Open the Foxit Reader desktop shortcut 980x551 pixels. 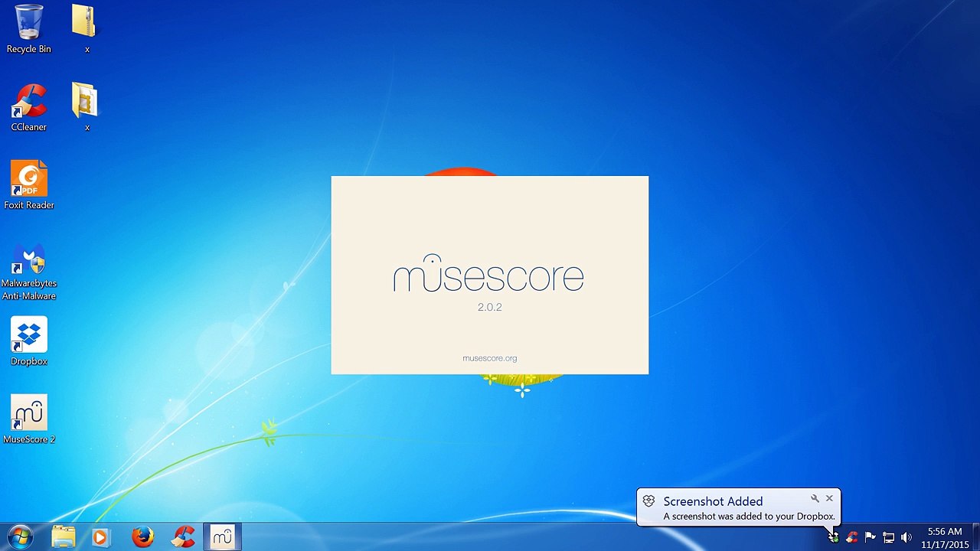click(29, 185)
